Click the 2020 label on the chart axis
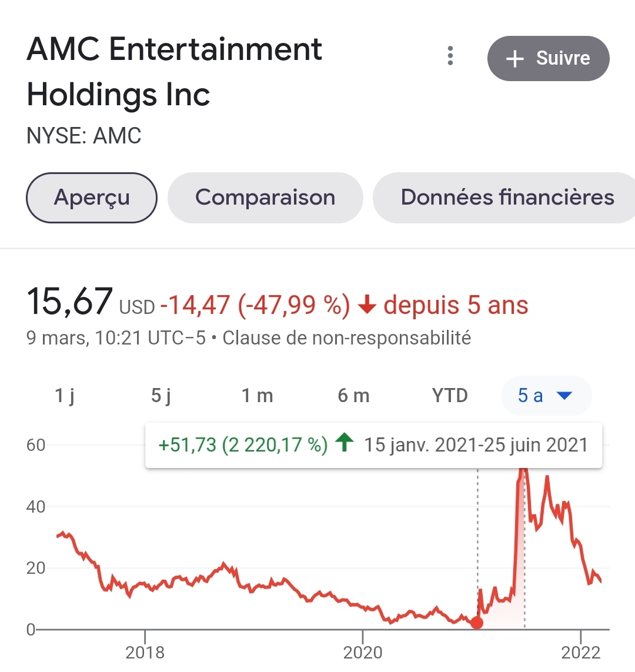The width and height of the screenshot is (635, 672). (x=363, y=652)
